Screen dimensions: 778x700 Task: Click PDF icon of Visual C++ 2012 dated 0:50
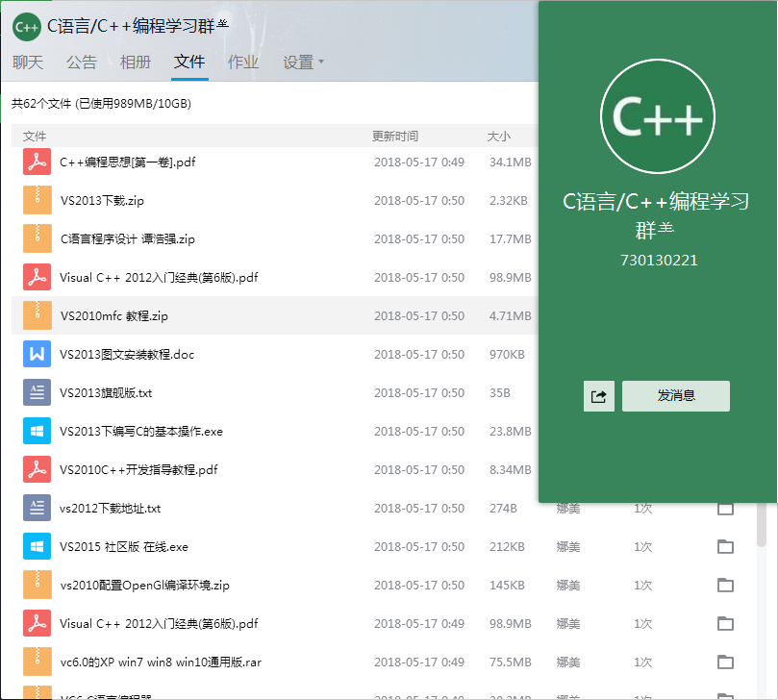(x=38, y=277)
